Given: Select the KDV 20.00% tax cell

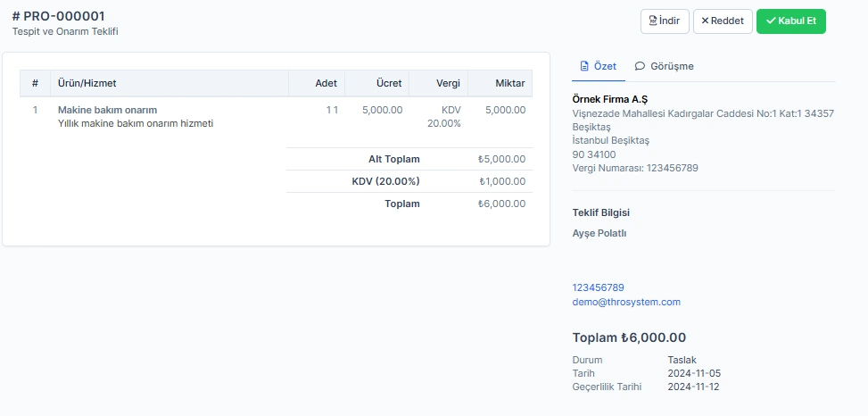Looking at the screenshot, I should click(x=444, y=117).
